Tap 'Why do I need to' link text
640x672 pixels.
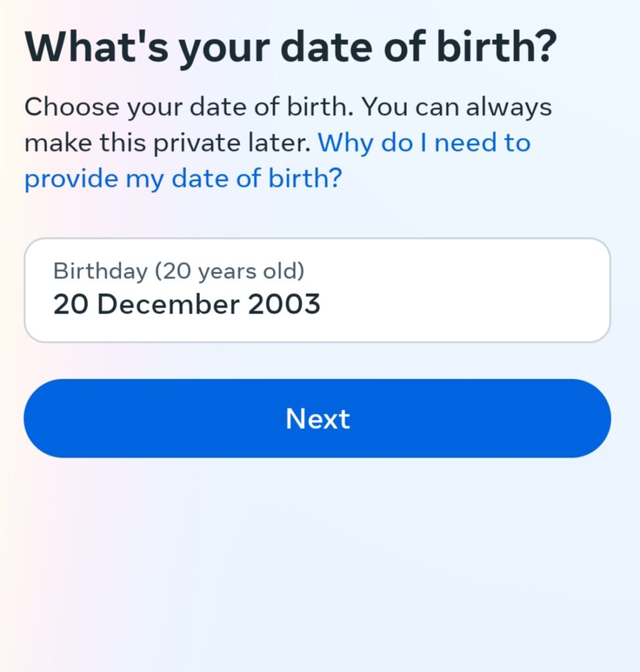click(424, 142)
